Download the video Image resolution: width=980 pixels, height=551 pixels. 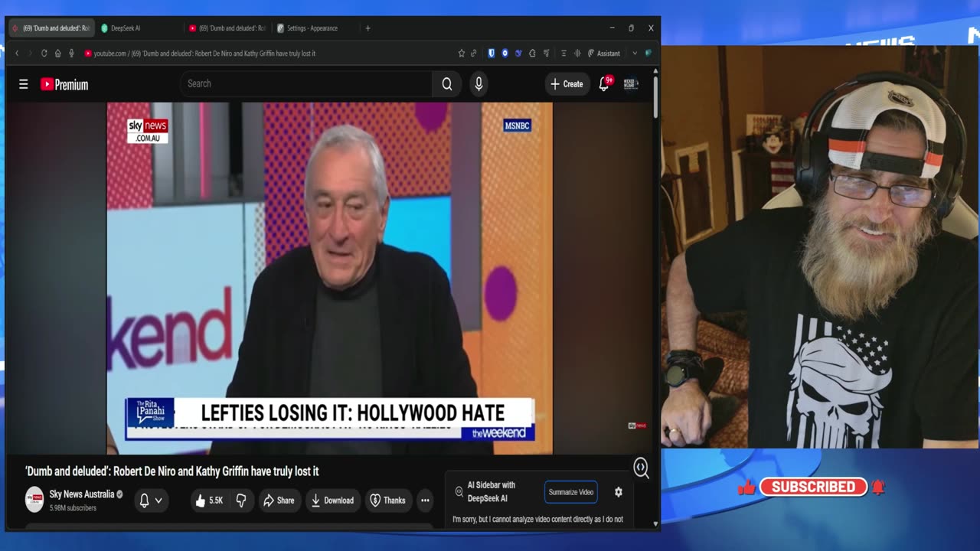coord(332,500)
